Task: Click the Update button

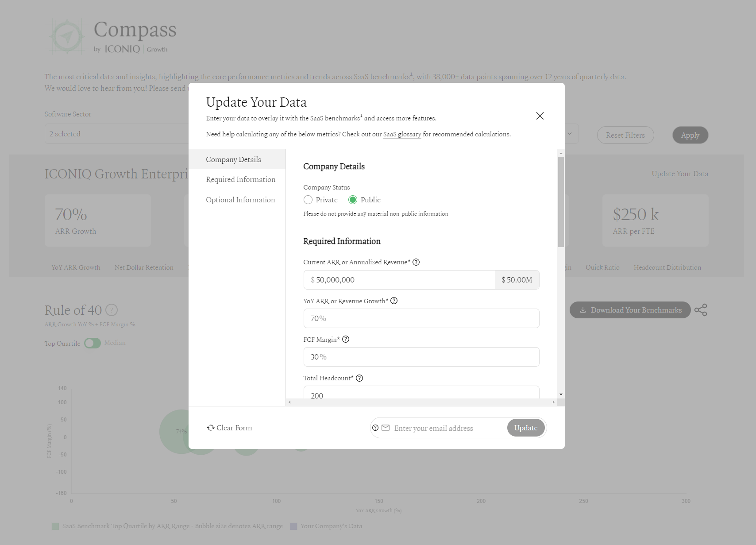Action: 526,428
